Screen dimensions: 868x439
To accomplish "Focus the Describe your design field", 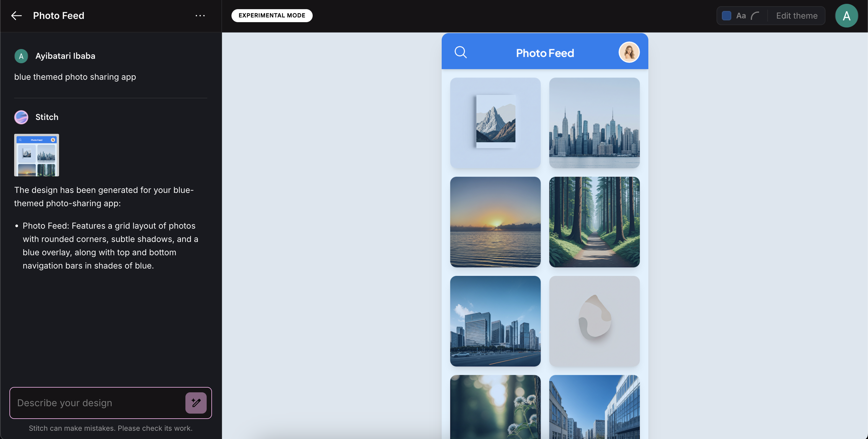I will (98, 403).
